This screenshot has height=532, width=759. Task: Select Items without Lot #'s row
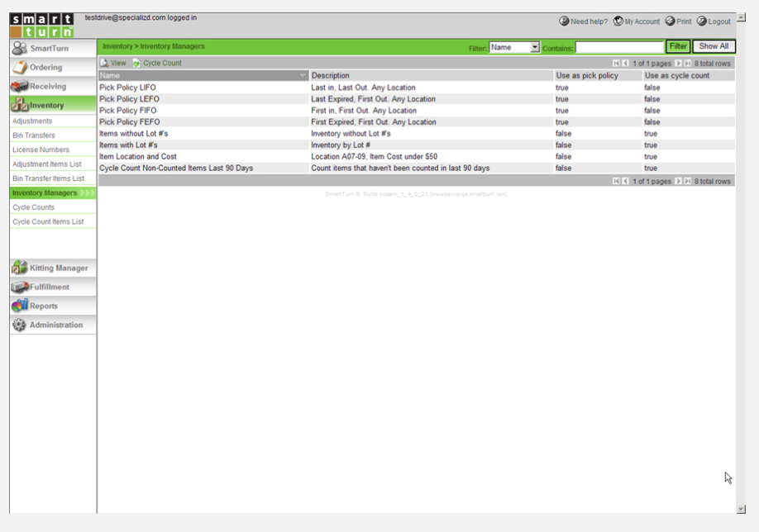click(x=417, y=134)
